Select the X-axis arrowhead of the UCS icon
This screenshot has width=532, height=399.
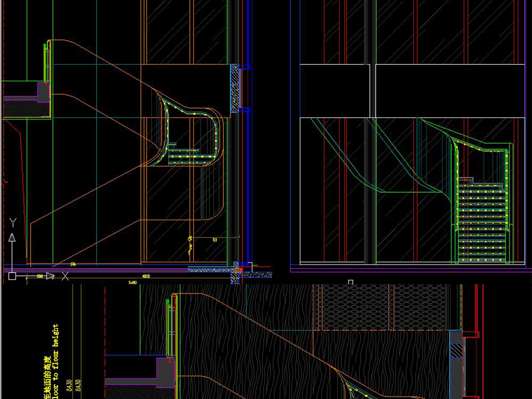(x=50, y=276)
